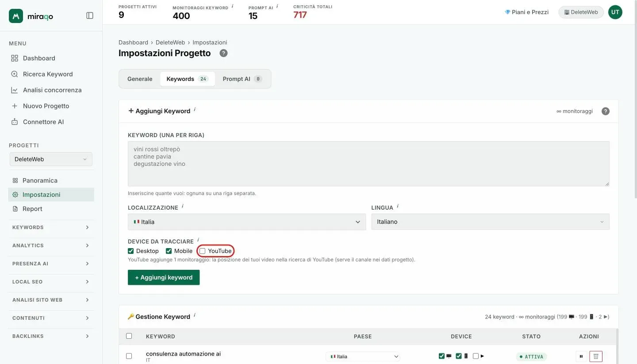637x364 pixels.
Task: Click the miraqo logo icon
Action: coord(16,16)
